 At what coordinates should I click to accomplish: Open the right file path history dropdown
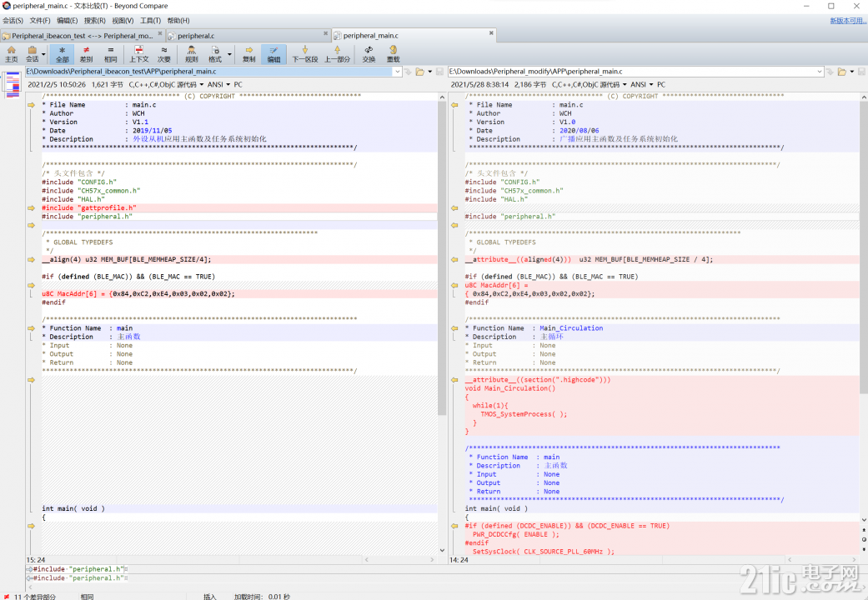(820, 72)
